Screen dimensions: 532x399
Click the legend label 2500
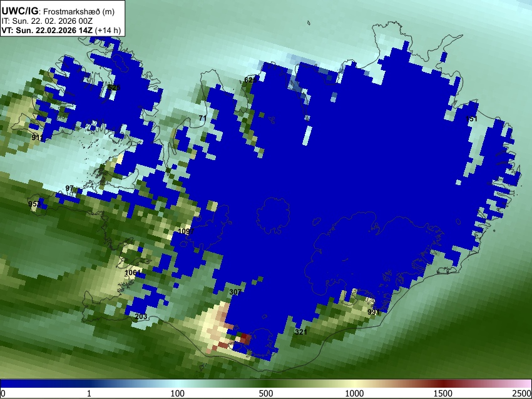coord(523,393)
